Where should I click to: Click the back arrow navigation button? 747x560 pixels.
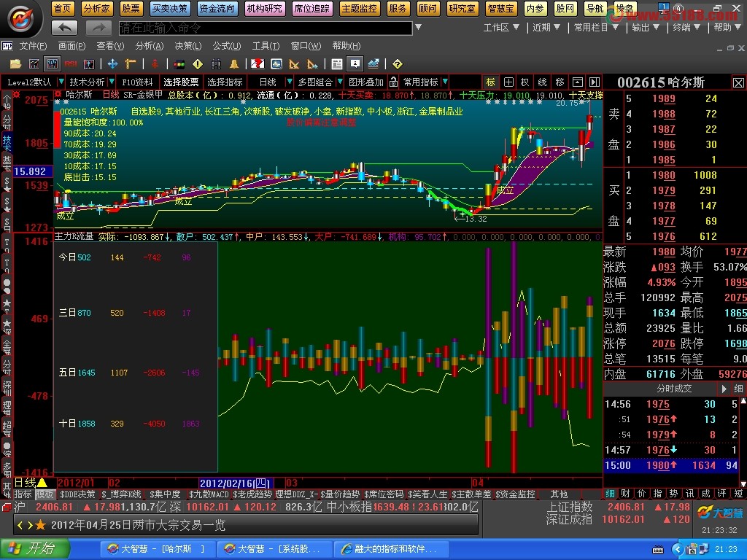click(x=64, y=28)
